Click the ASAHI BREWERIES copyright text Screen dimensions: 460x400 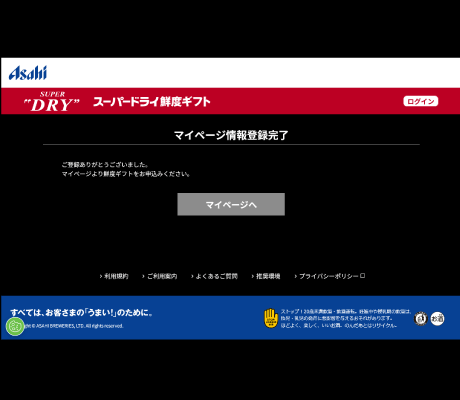point(74,326)
